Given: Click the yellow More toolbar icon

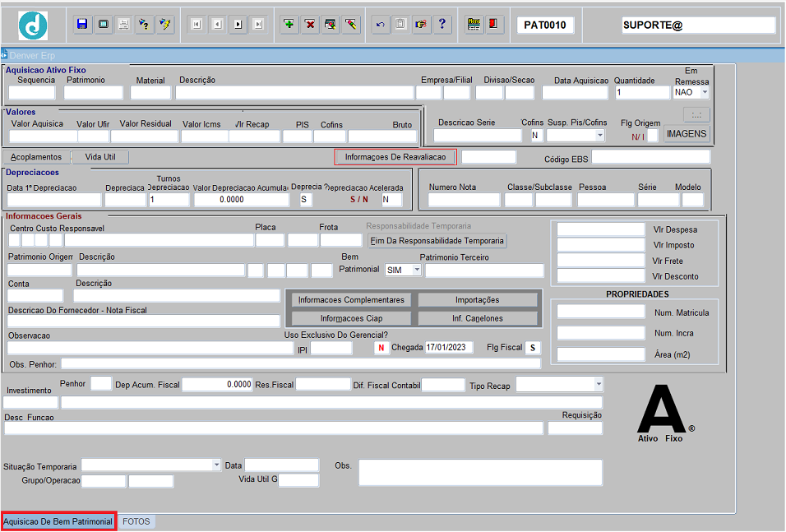Looking at the screenshot, I should pyautogui.click(x=474, y=24).
